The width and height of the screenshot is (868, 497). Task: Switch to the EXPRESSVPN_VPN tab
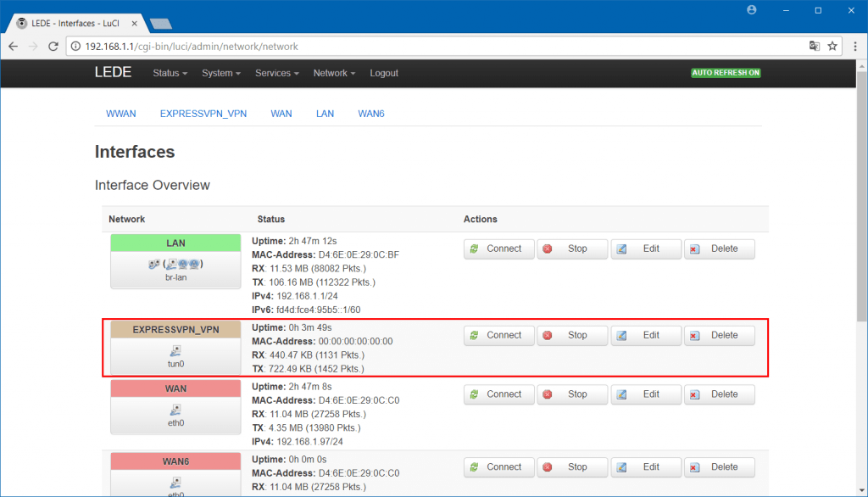click(x=203, y=113)
